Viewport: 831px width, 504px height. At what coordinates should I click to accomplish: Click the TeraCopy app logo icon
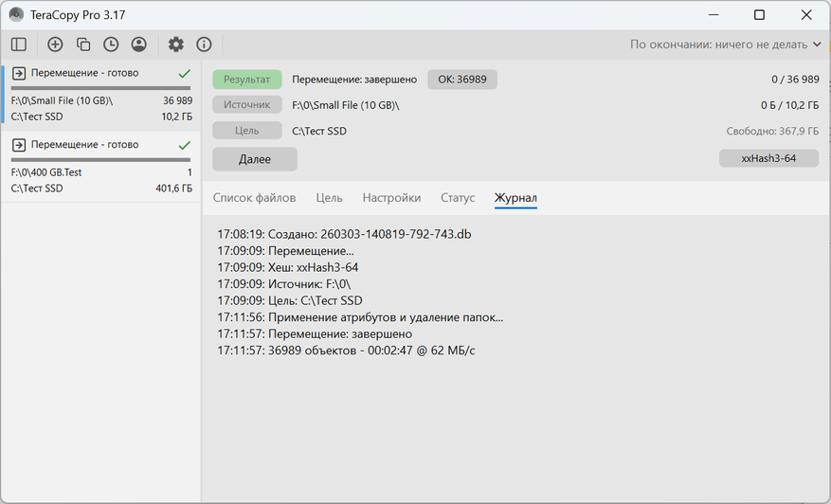pos(16,15)
